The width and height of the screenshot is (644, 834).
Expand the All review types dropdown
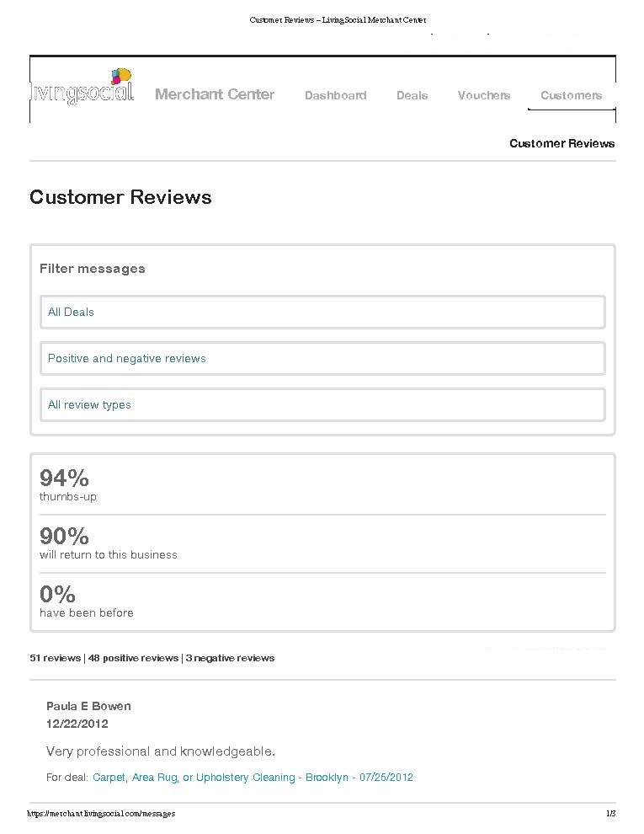tap(322, 404)
